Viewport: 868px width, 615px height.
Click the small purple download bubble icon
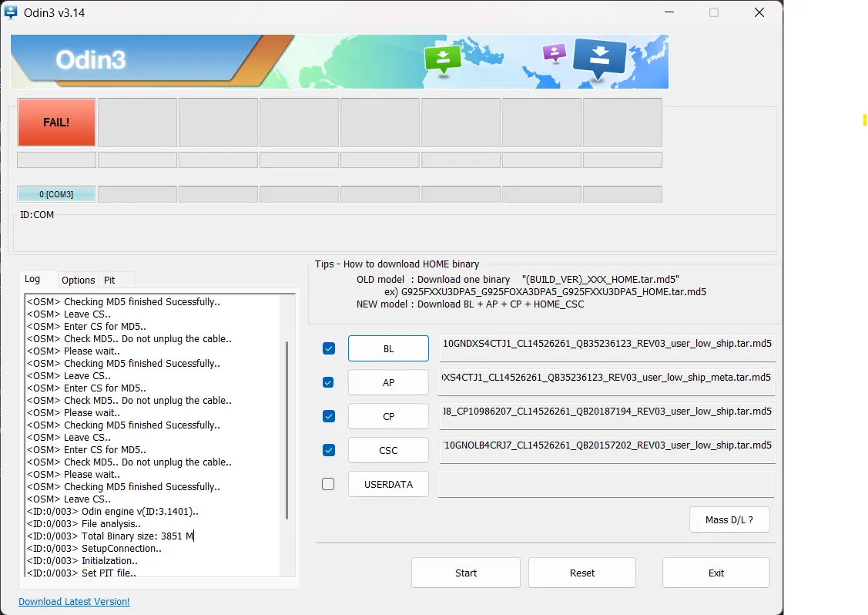point(554,53)
